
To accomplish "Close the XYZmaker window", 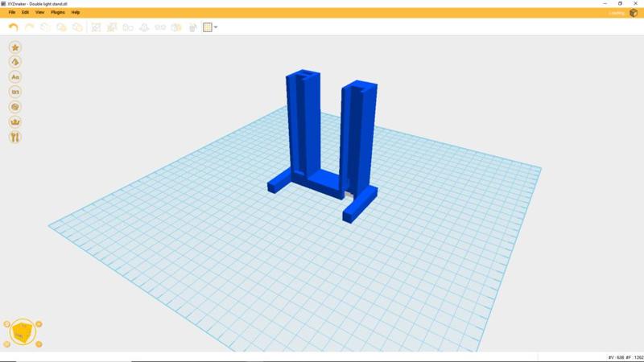I will click(635, 4).
